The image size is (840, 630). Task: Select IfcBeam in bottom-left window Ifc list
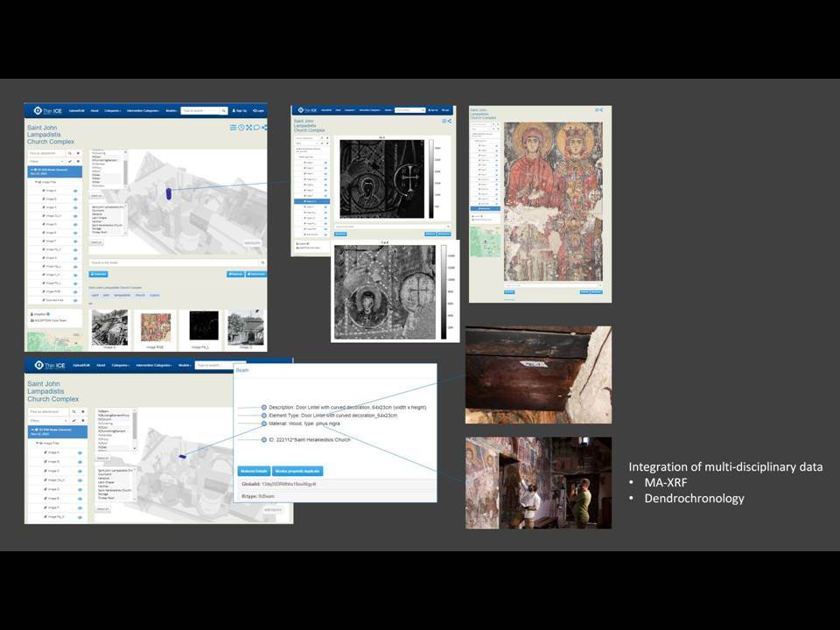(x=103, y=411)
